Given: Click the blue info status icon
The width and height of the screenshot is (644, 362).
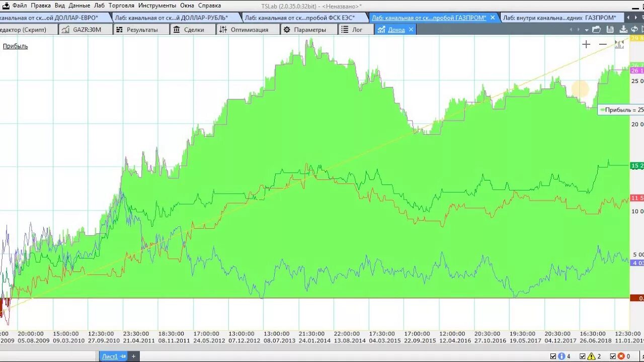Looking at the screenshot, I should click(561, 356).
